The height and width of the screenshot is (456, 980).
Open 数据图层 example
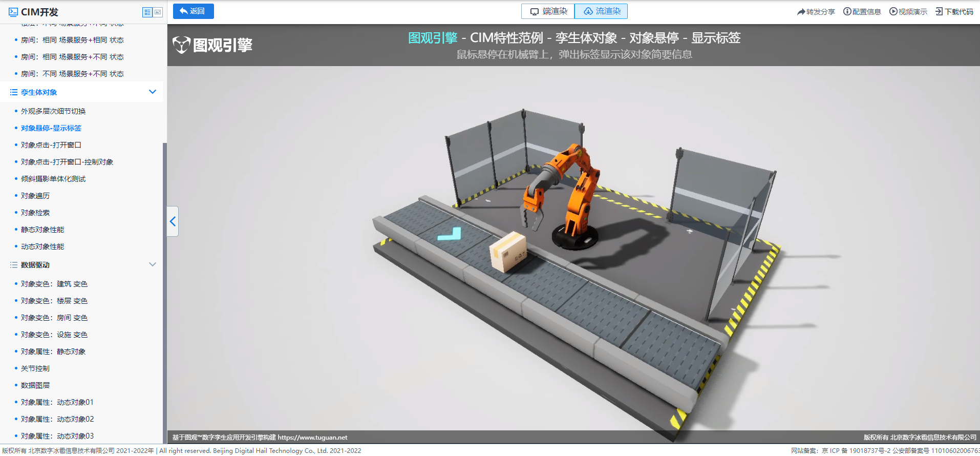coord(35,385)
